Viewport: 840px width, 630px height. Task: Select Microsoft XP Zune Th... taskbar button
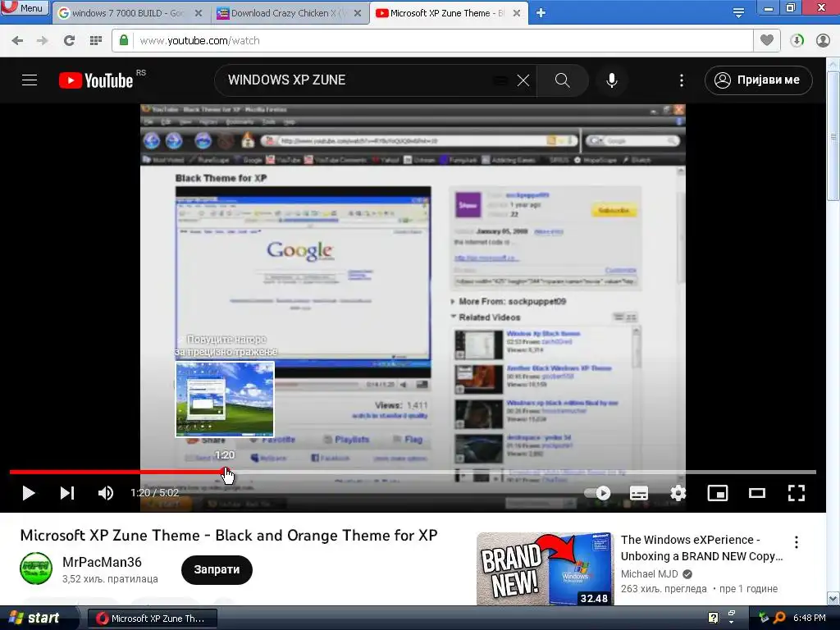pyautogui.click(x=152, y=619)
